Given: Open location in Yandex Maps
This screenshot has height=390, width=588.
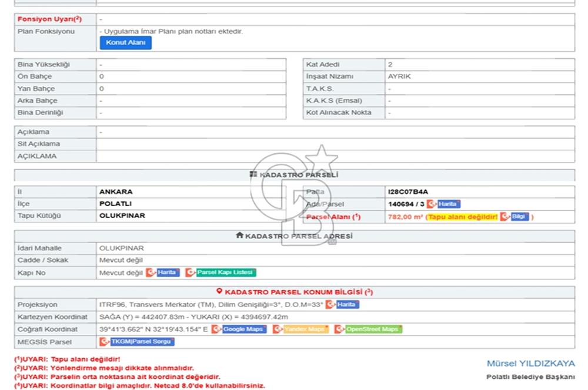Looking at the screenshot, I should point(305,330).
